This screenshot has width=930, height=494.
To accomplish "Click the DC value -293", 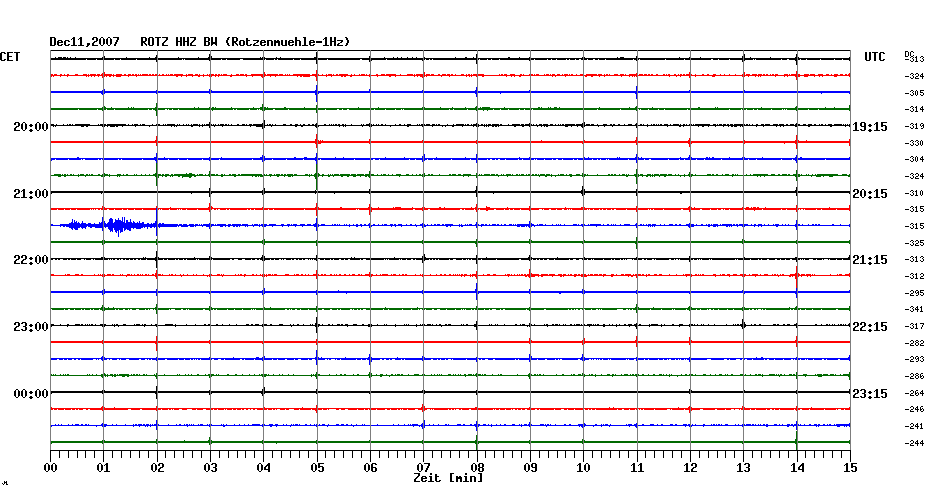I will coord(914,359).
